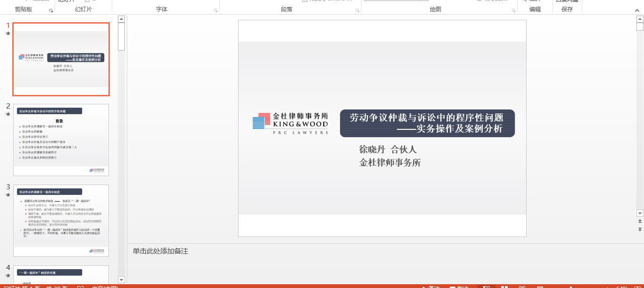
Task: Click the 幻灯片 slides group label
Action: tap(83, 9)
